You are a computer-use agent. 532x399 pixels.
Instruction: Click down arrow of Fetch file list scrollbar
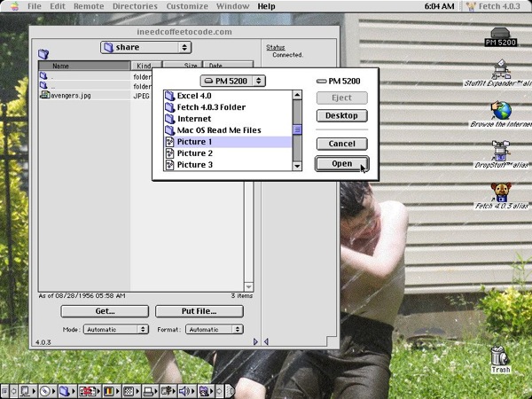248,287
